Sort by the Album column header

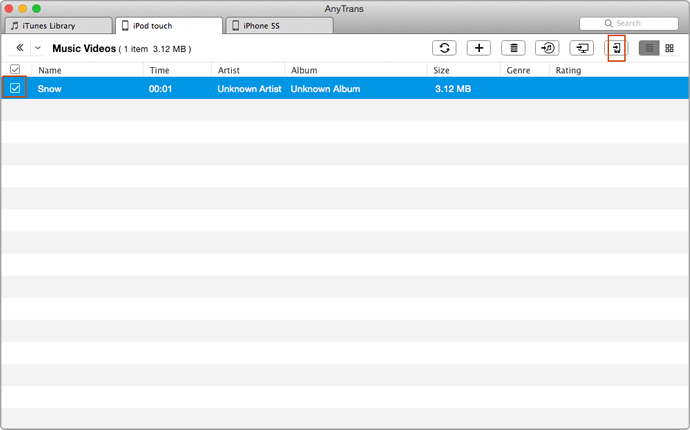(304, 70)
